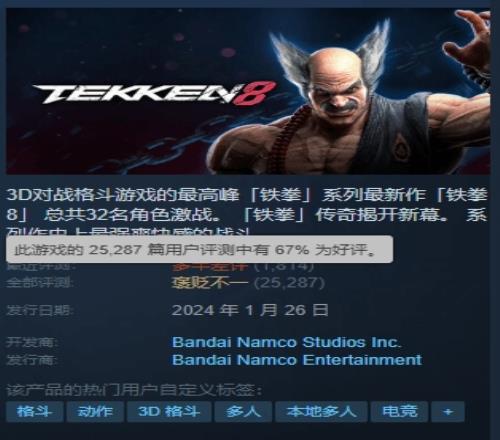Click the 67% positive review tooltip
Screen dimensions: 500x440
199,249
